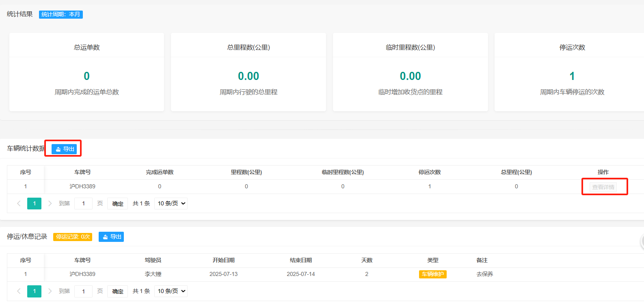Screen dimensions: 644x306
Task: Open 查看详情 for vehicle 沪DH3389
Action: (x=603, y=187)
